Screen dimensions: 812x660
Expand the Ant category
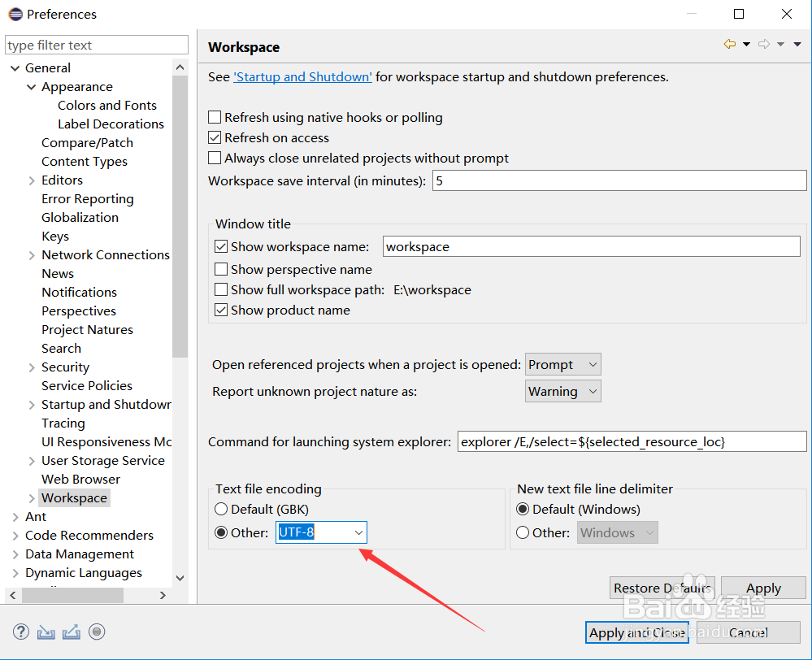(15, 516)
